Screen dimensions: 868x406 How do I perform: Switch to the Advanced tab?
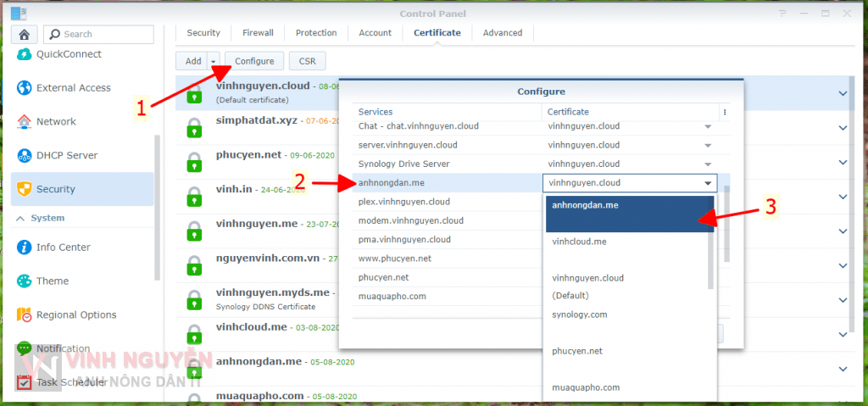tap(503, 33)
